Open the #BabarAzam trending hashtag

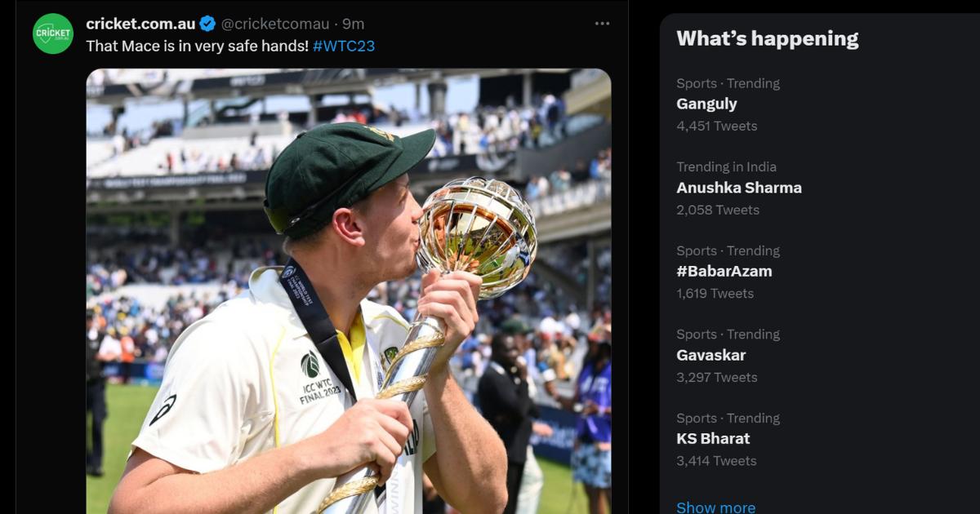(x=724, y=271)
